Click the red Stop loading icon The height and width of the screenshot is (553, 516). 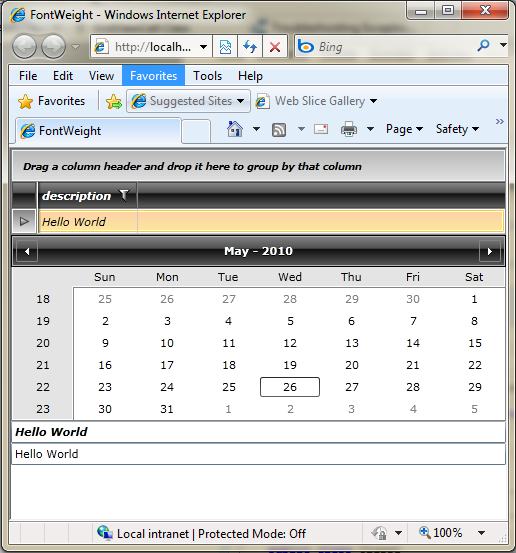[x=275, y=46]
